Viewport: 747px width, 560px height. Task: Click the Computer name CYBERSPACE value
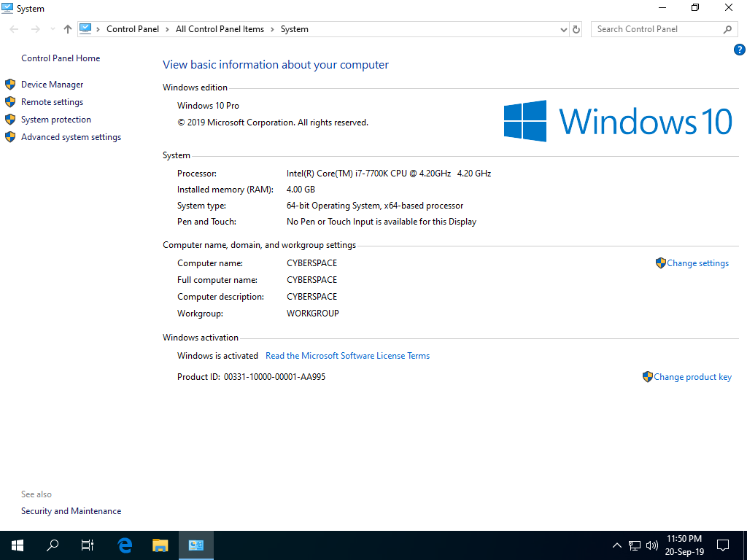[x=311, y=263]
